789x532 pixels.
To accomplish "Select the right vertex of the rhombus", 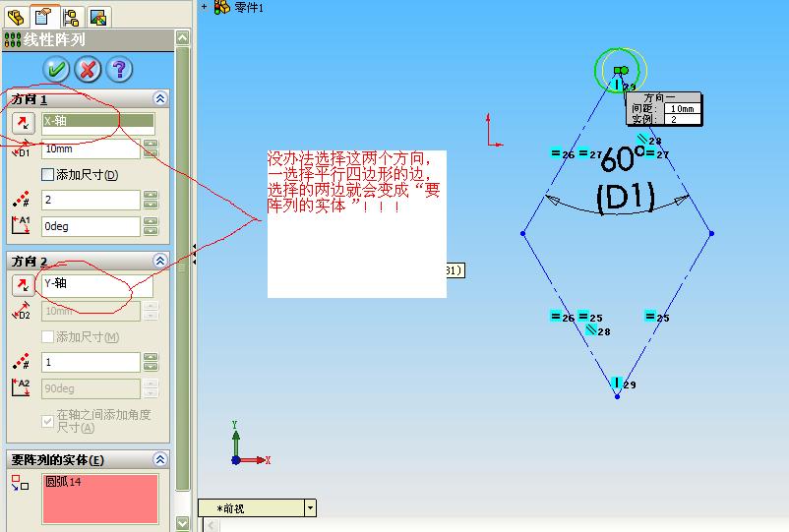I will [711, 233].
